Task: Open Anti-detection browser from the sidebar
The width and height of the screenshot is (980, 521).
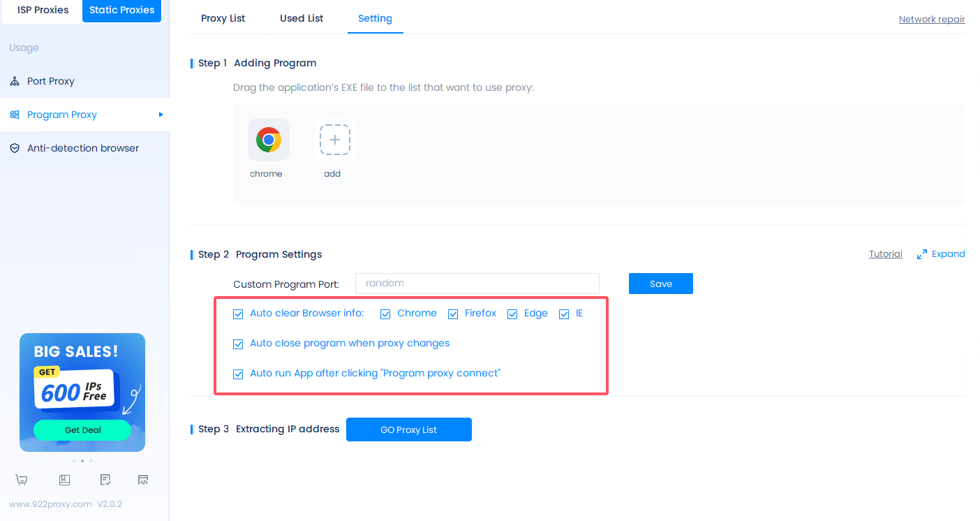Action: click(82, 148)
